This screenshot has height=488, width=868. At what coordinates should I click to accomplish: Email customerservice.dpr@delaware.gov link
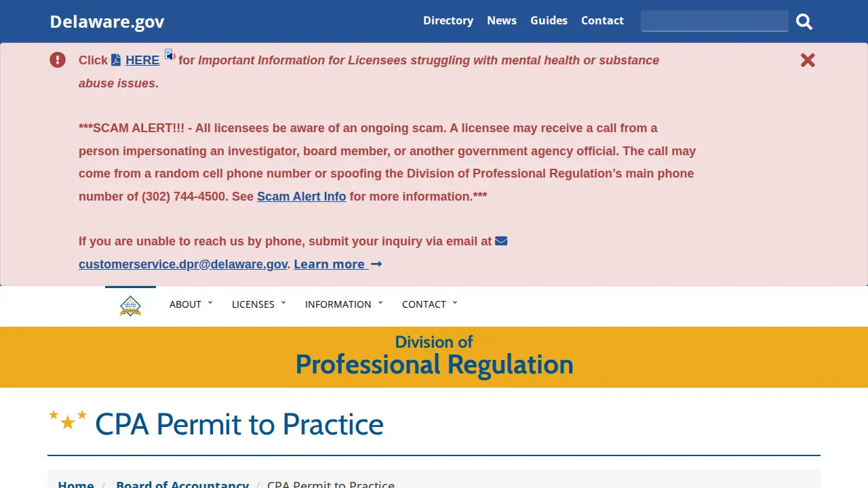(x=183, y=264)
